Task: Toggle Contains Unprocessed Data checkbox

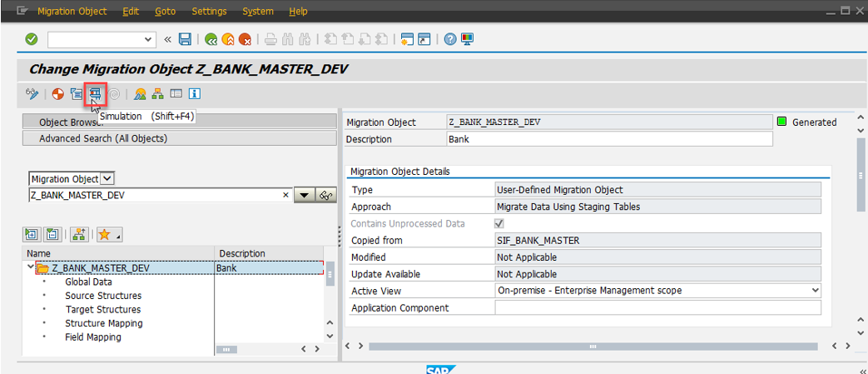Action: [x=498, y=224]
